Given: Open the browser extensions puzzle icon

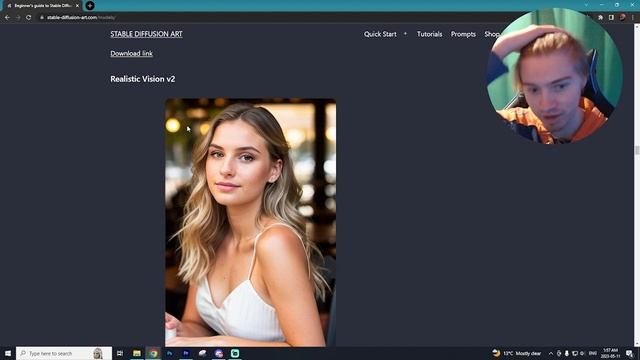Looking at the screenshot, I should coord(600,18).
